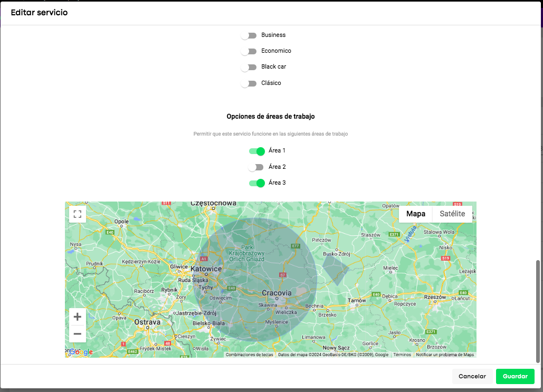
Task: Open the Términos link on map
Action: [x=402, y=355]
